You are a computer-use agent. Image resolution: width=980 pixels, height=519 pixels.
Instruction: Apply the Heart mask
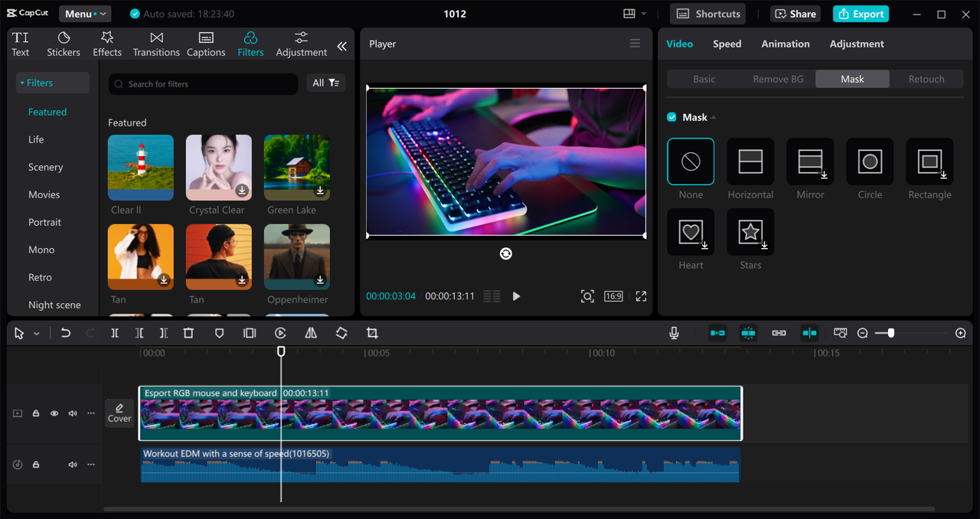[x=691, y=232]
